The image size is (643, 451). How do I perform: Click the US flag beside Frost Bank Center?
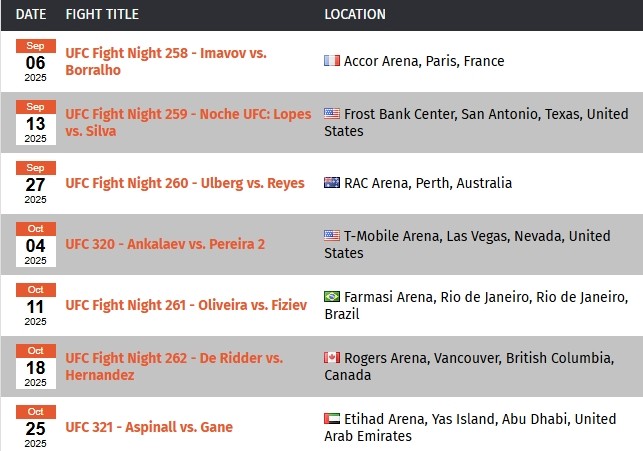[x=332, y=114]
